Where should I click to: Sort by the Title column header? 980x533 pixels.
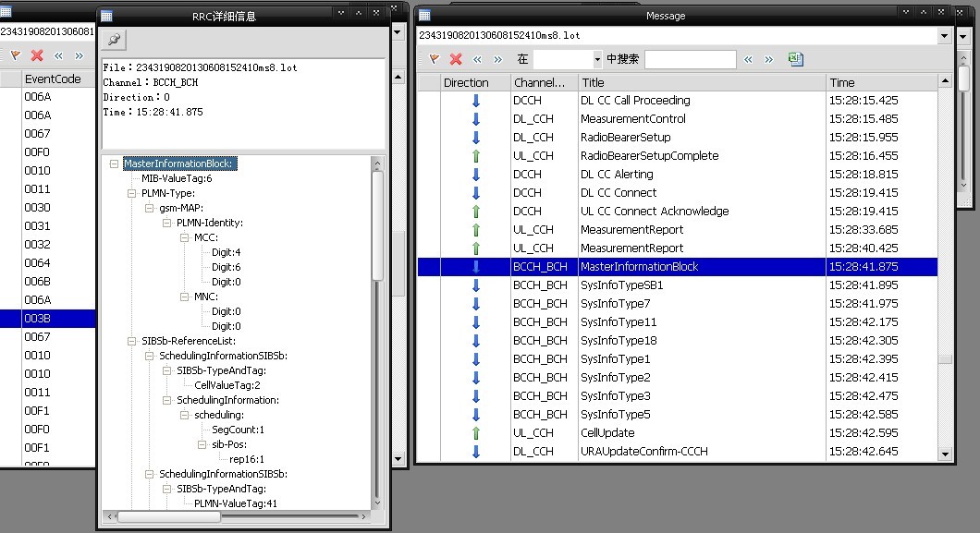702,83
